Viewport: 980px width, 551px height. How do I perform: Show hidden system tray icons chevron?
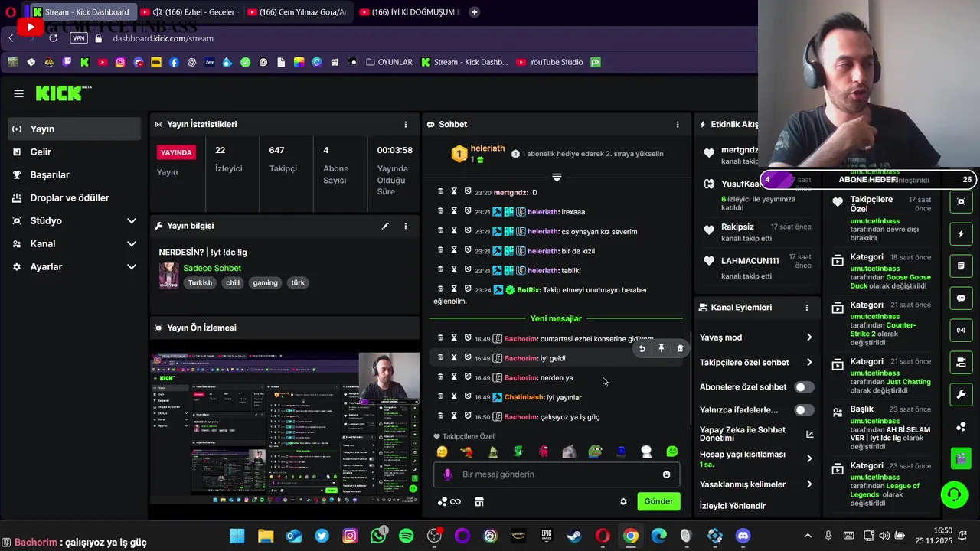[808, 536]
